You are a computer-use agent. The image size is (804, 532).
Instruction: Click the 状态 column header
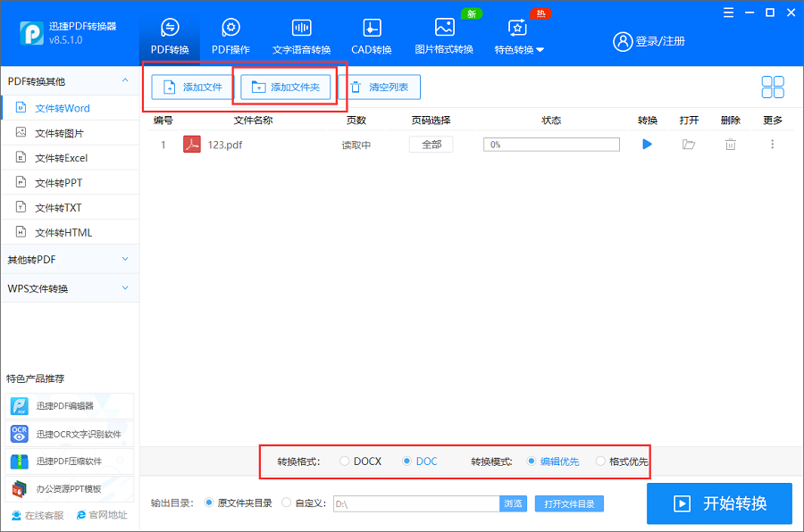pyautogui.click(x=551, y=121)
